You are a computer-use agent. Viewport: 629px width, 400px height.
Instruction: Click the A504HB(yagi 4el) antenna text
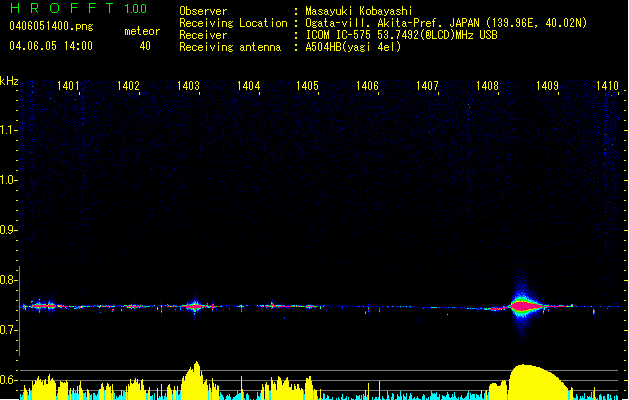pyautogui.click(x=353, y=47)
